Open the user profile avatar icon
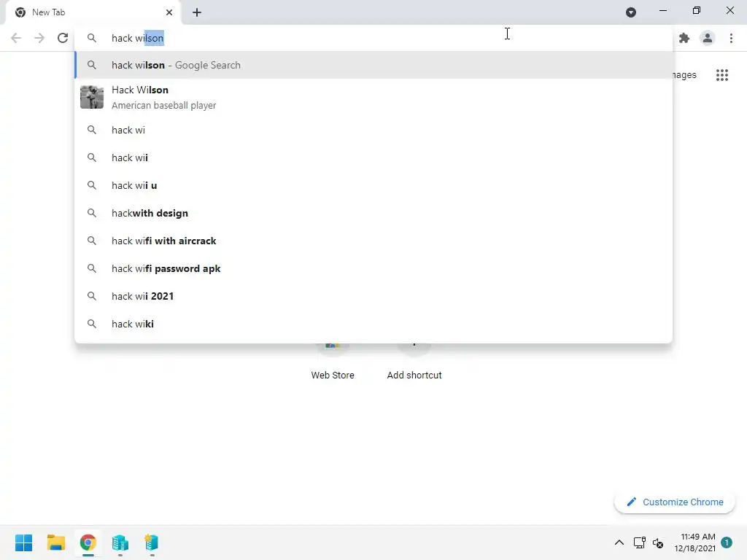The height and width of the screenshot is (560, 747). click(708, 38)
